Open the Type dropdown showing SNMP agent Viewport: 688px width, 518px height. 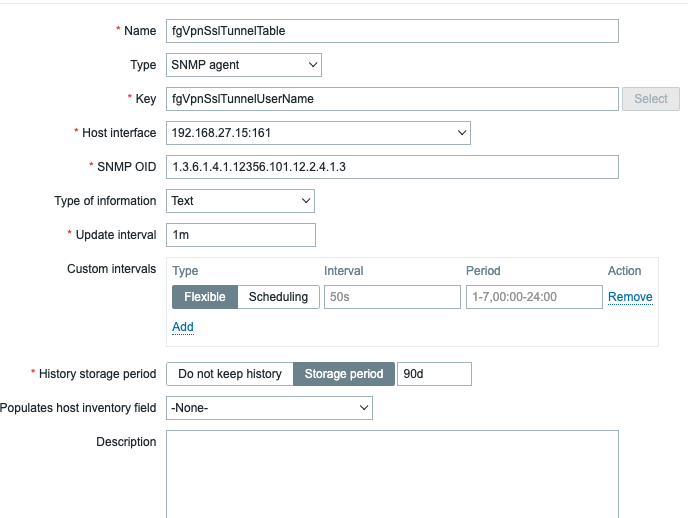(243, 65)
